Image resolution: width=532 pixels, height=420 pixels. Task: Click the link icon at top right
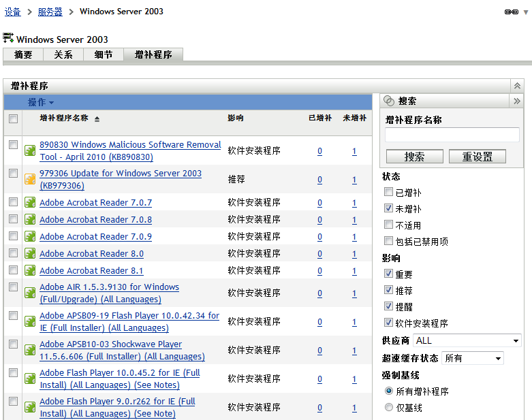coord(512,12)
